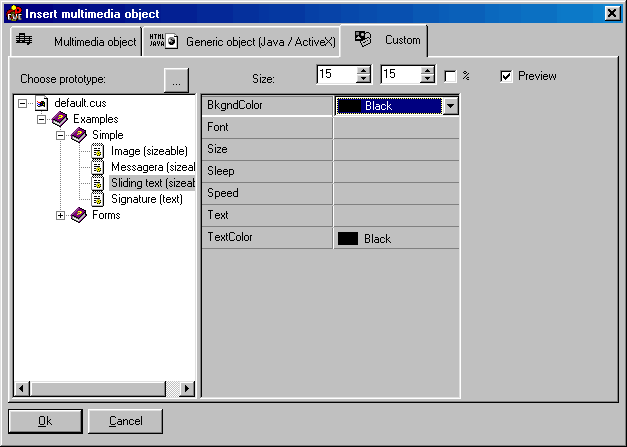Collapse the Simple tree node

(x=61, y=135)
